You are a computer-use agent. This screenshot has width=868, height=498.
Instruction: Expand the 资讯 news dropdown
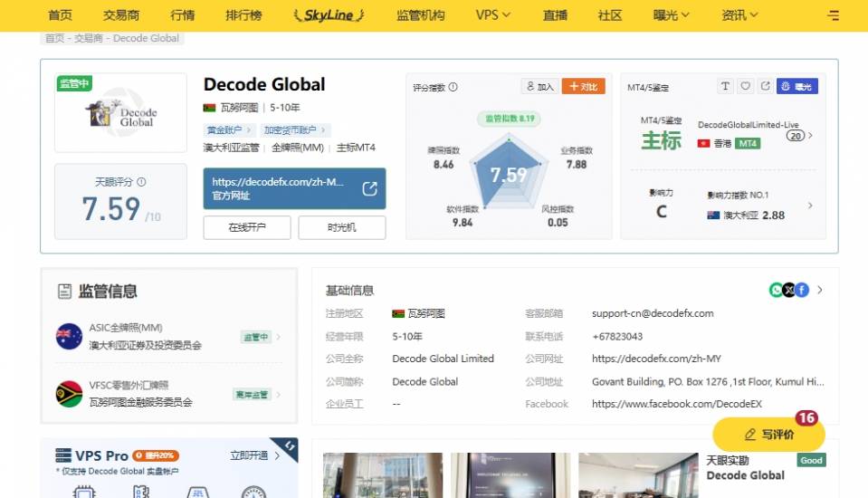[739, 15]
